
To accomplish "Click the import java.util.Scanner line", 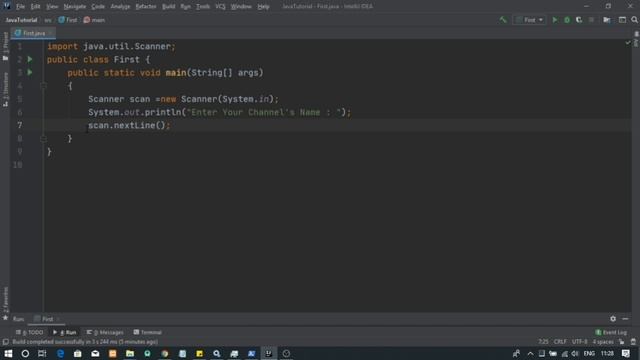I will [x=111, y=47].
